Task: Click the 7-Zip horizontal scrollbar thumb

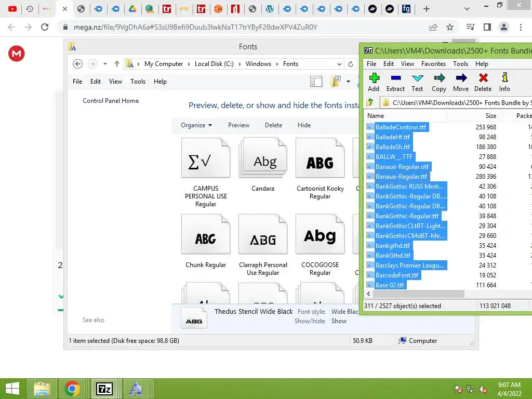Action: click(419, 294)
